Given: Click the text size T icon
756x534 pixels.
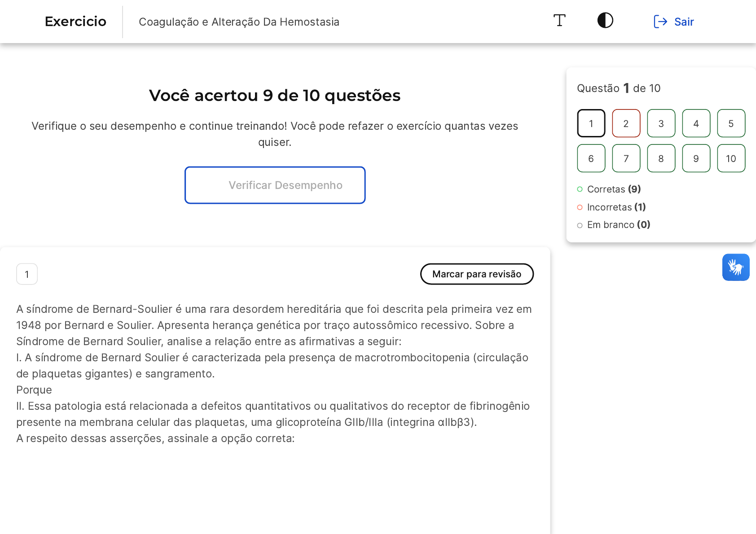Looking at the screenshot, I should [x=559, y=21].
